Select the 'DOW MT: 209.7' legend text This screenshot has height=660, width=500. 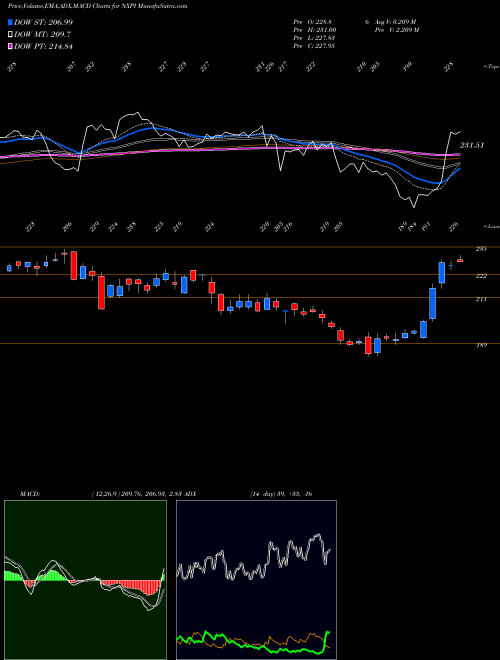tap(42, 35)
